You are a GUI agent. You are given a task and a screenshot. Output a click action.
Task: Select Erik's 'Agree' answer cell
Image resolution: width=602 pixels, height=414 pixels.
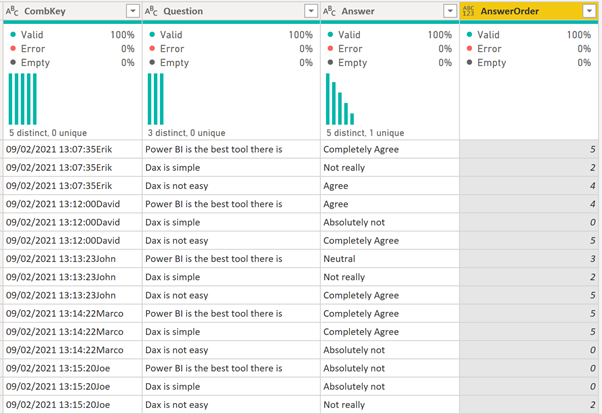pos(390,186)
